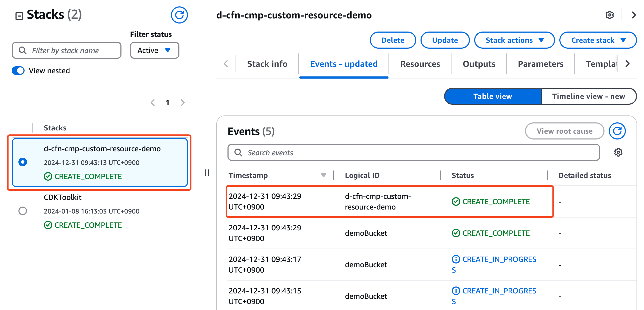Switch to Timeline view - new
This screenshot has height=310, width=644.
pos(588,96)
